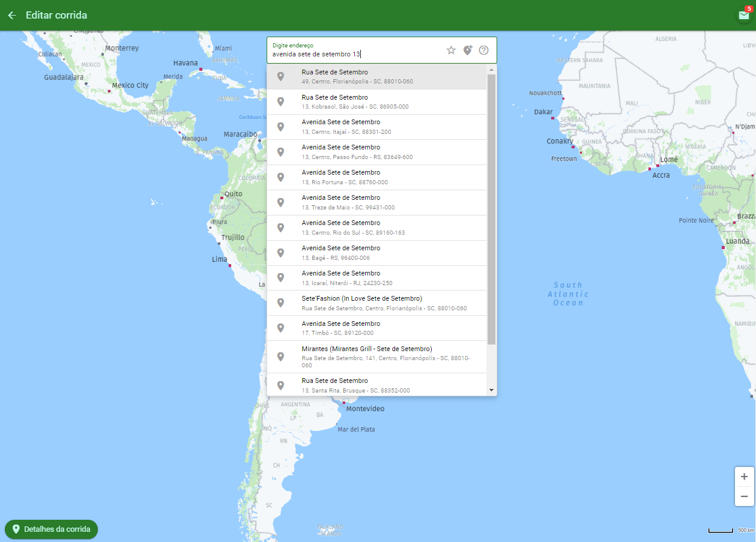Choose Avenida Sete de Setembro 13, Rio Fortuna
This screenshot has height=542, width=756.
click(x=376, y=178)
